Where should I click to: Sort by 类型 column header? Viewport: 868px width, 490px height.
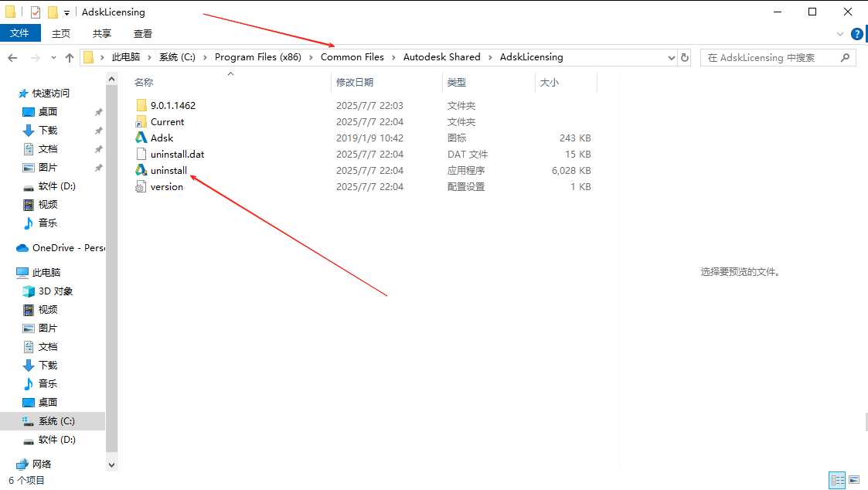[457, 83]
